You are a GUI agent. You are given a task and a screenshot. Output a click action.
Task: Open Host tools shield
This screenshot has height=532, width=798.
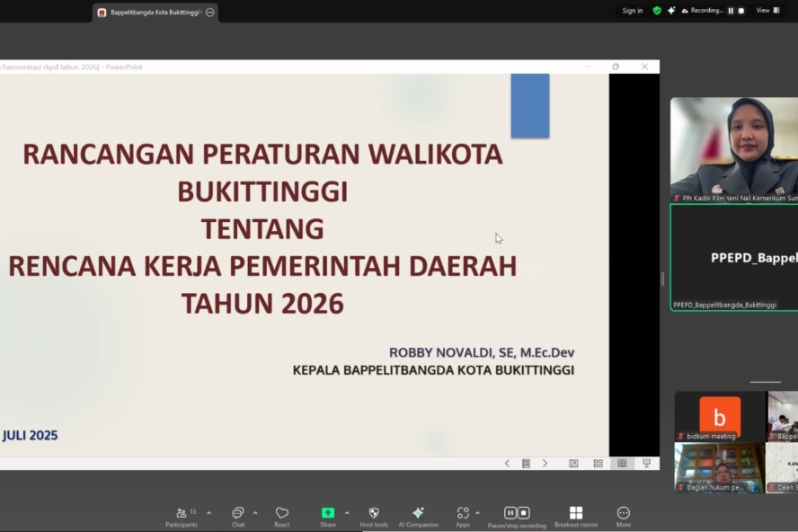pos(374,514)
